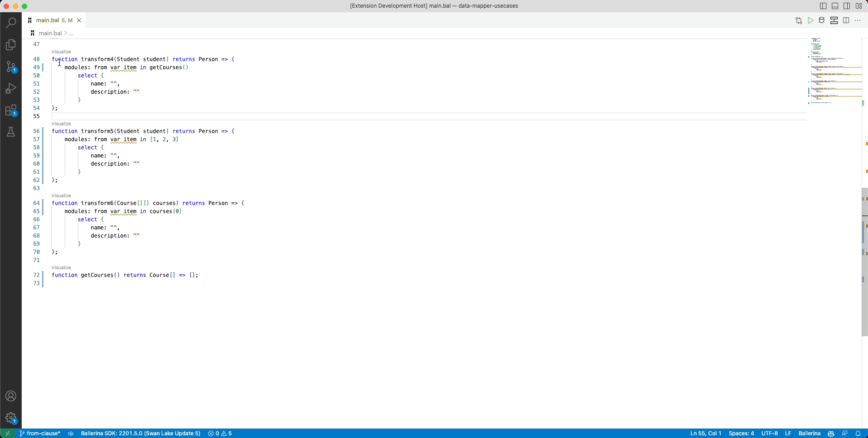Image resolution: width=868 pixels, height=438 pixels.
Task: Start debugging with the bug icon
Action: coord(821,20)
